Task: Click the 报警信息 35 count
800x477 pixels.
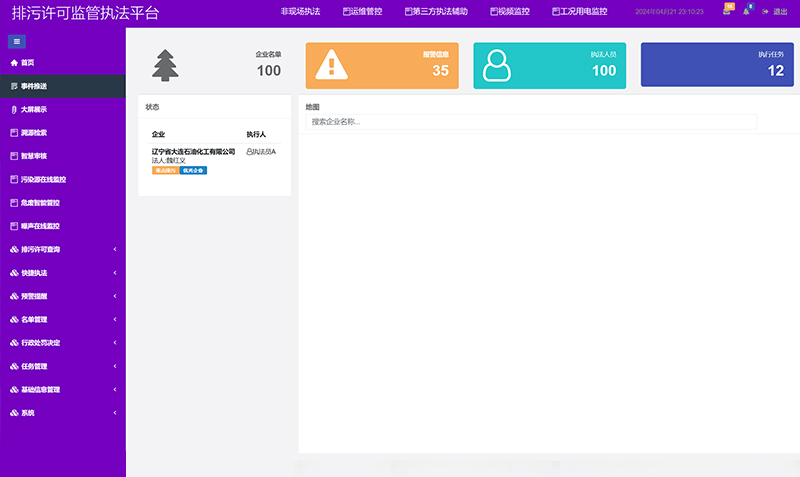Action: click(x=440, y=70)
